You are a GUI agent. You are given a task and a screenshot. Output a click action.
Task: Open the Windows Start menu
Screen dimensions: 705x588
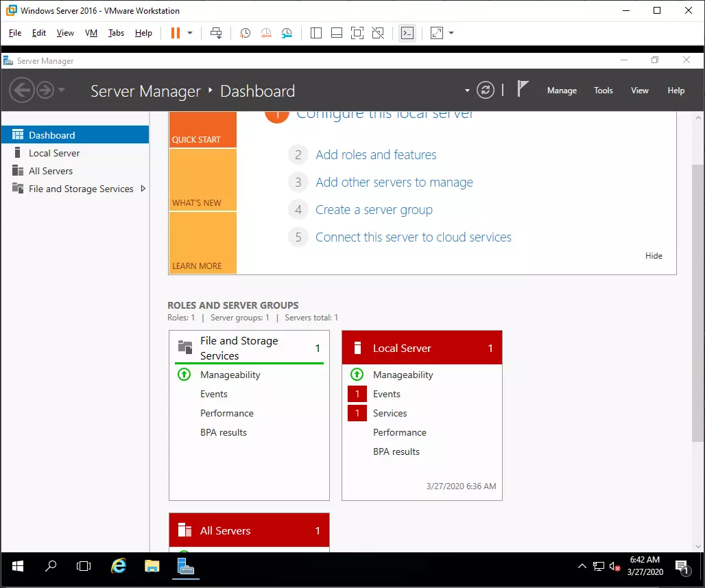[18, 566]
